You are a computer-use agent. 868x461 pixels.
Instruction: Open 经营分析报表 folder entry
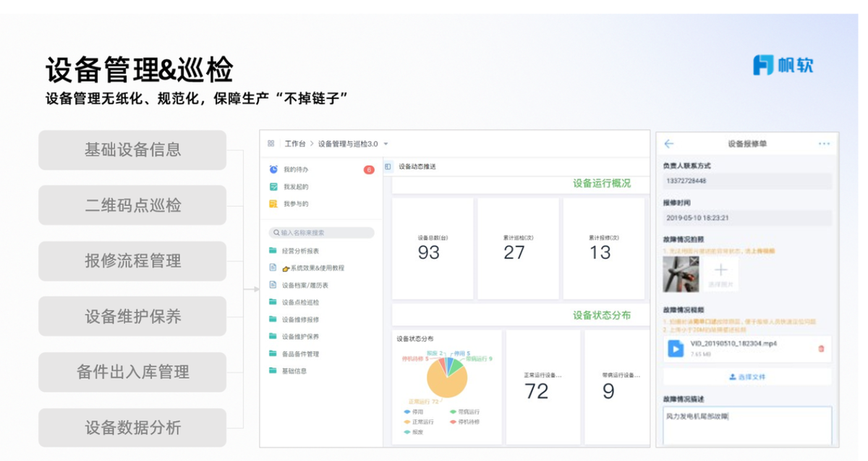[300, 251]
